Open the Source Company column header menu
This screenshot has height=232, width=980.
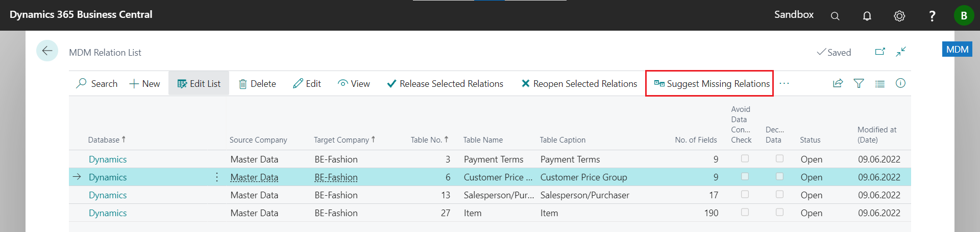pos(258,140)
